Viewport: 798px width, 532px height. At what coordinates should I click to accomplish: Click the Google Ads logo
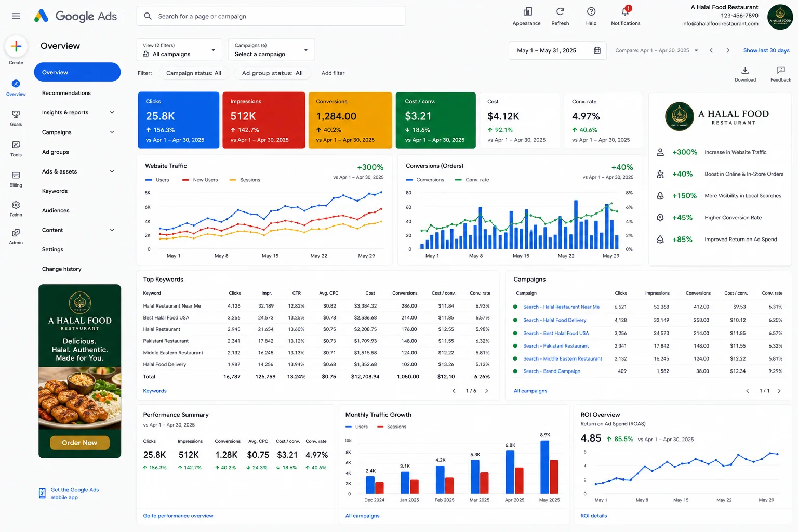pyautogui.click(x=75, y=16)
